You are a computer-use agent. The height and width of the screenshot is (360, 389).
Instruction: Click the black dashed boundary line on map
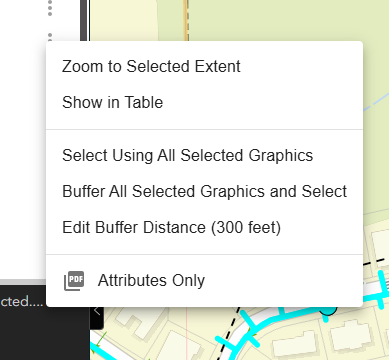(x=229, y=333)
